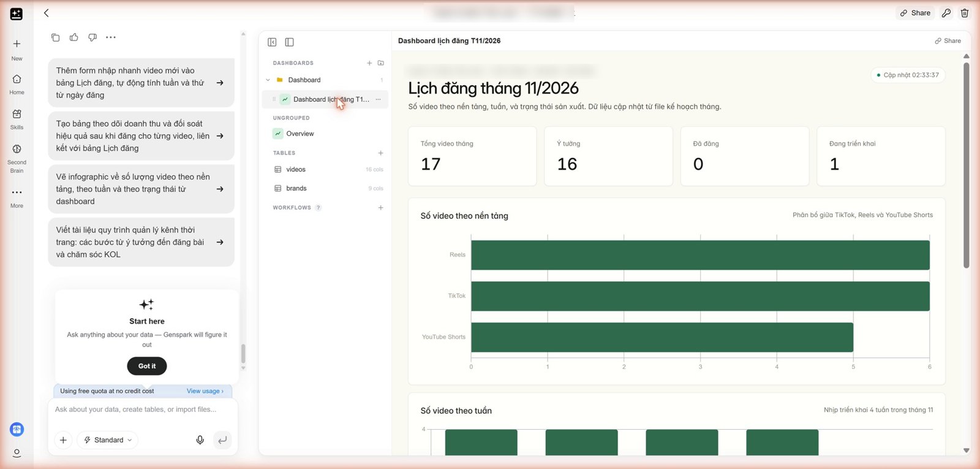The image size is (980, 469).
Task: Click the Got it button
Action: coord(147,366)
